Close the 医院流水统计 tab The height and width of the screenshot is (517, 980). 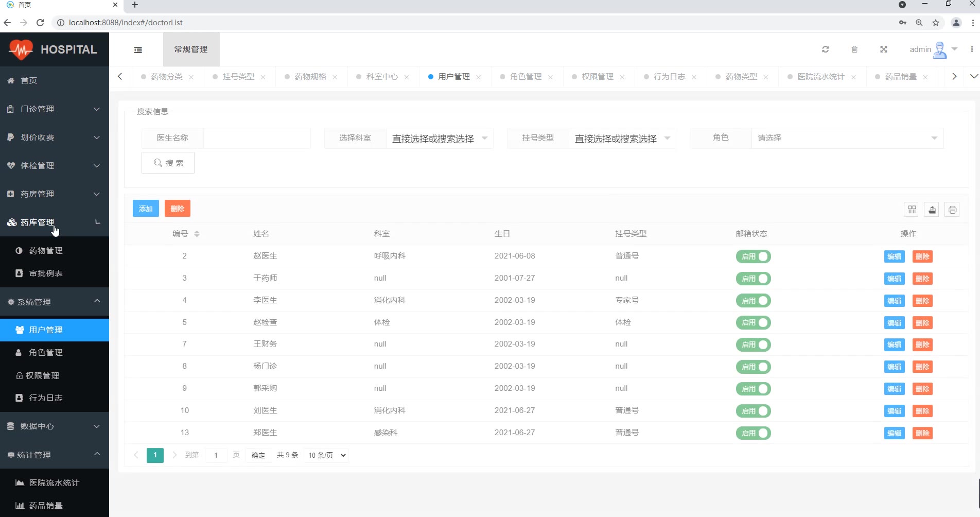(853, 77)
